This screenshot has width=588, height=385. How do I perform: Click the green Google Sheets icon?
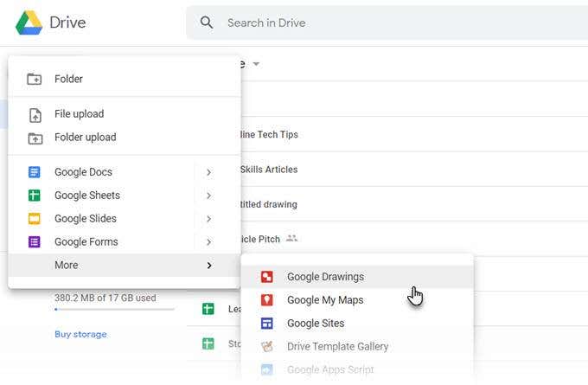pyautogui.click(x=34, y=196)
